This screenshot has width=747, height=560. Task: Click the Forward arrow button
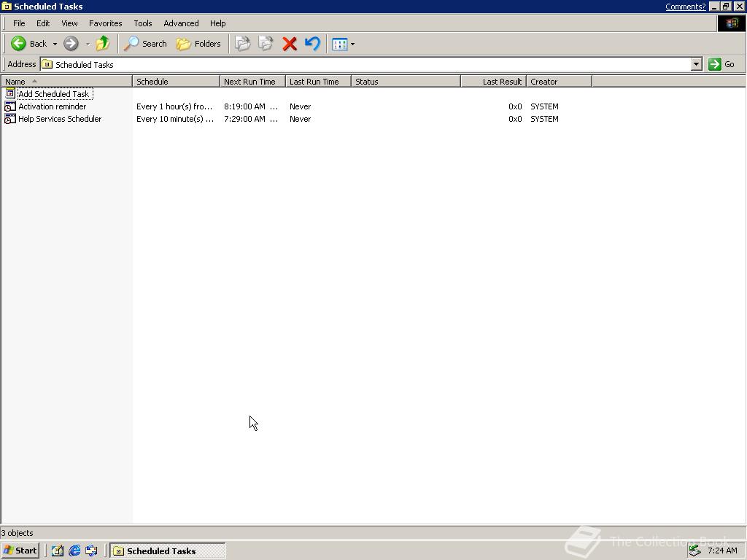(x=71, y=44)
